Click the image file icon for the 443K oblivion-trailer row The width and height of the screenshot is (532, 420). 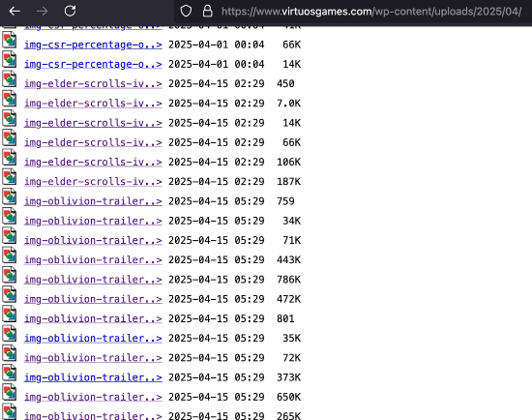coord(9,255)
